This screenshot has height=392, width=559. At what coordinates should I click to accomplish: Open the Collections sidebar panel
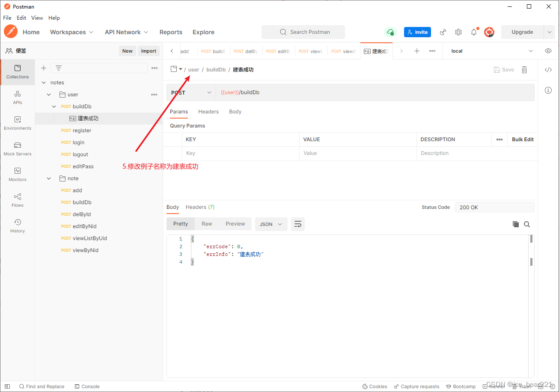[x=18, y=72]
